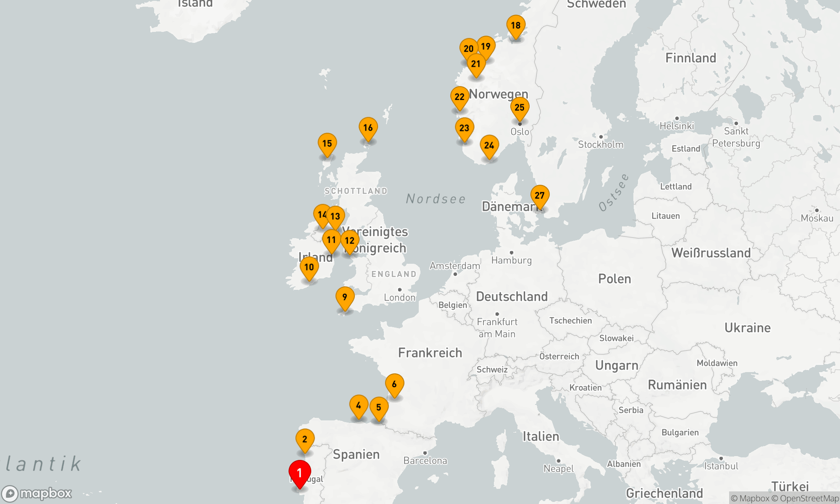Image resolution: width=840 pixels, height=504 pixels.
Task: Open the © Mapbox attribution link
Action: pyautogui.click(x=750, y=498)
